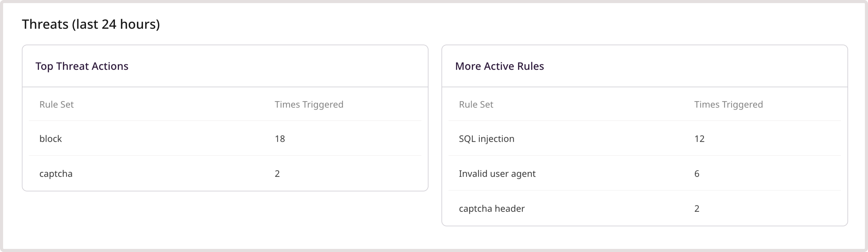Click the SQL injection rule row
Screen dimensions: 868x252
pos(486,138)
